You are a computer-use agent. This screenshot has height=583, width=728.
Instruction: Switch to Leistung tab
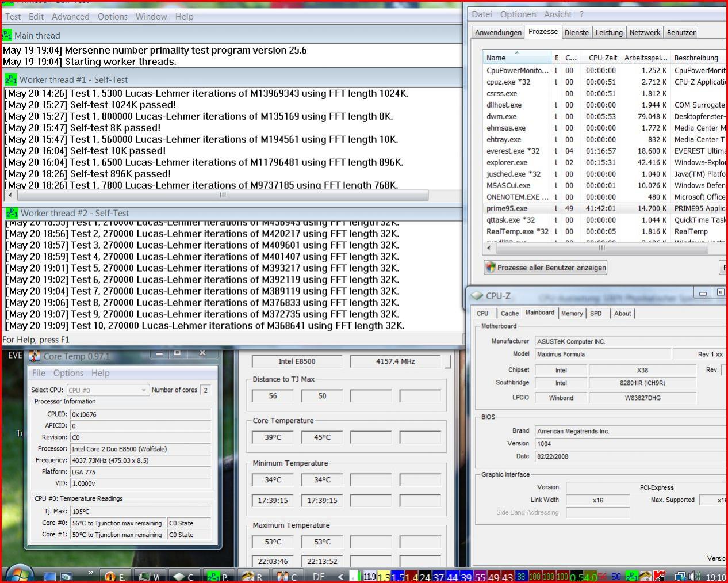pos(609,33)
